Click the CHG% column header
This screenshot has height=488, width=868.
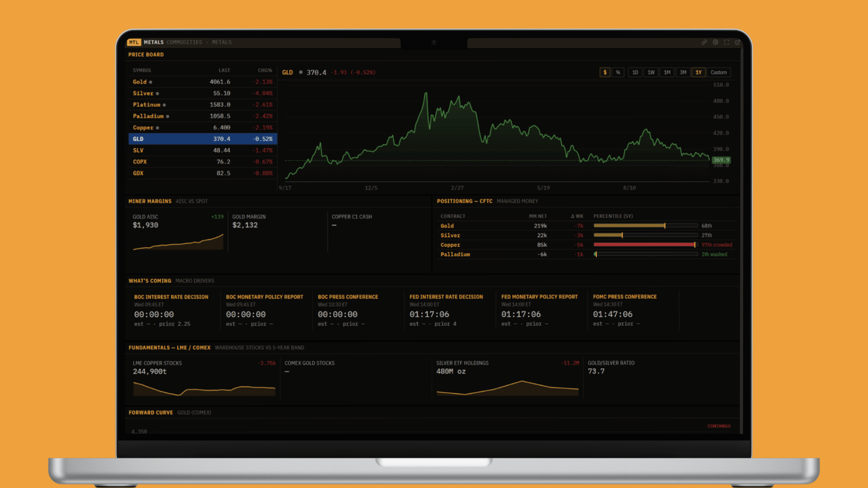265,70
